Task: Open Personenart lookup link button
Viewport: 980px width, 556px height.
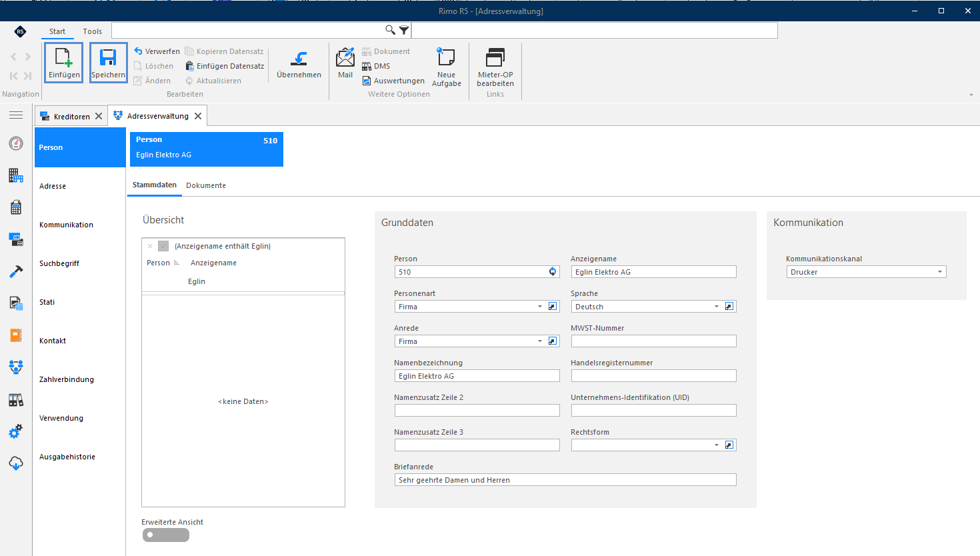Action: pyautogui.click(x=553, y=307)
